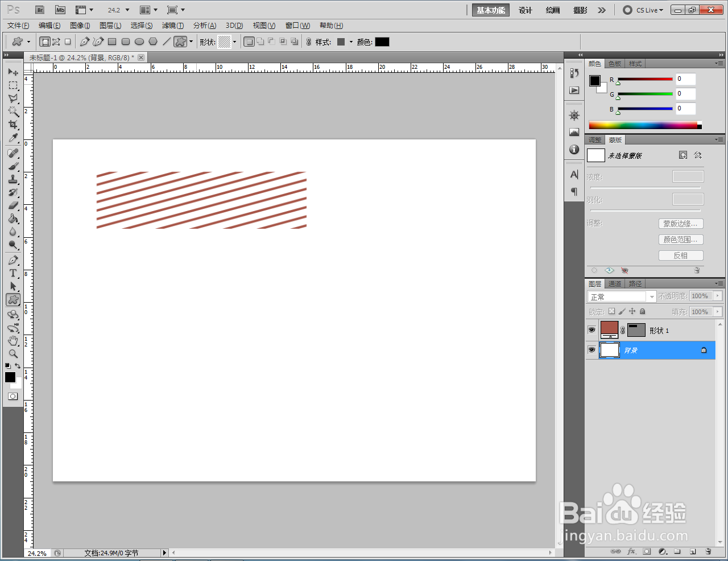728x561 pixels.
Task: Select the Zoom tool in the toolbox
Action: coord(13,354)
